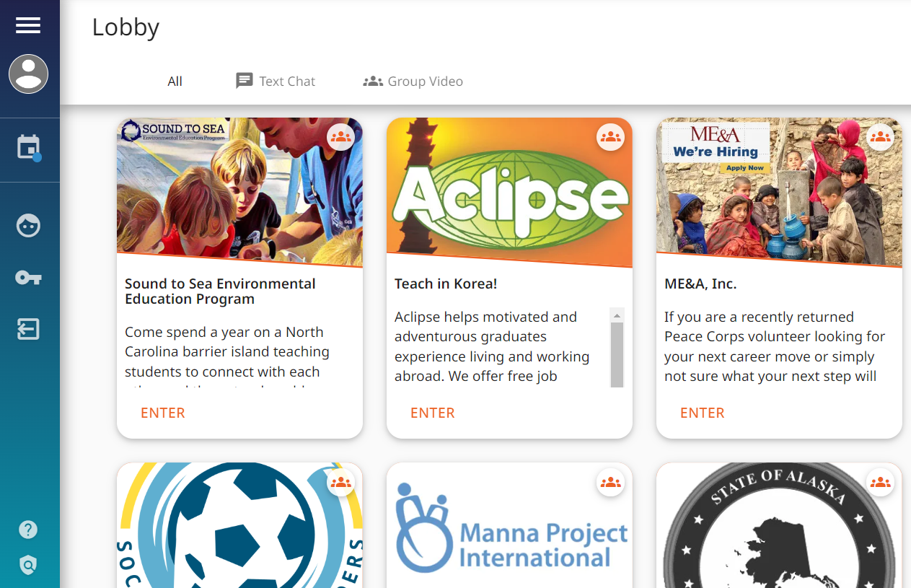Click the ME&A description paragraph

pyautogui.click(x=775, y=347)
